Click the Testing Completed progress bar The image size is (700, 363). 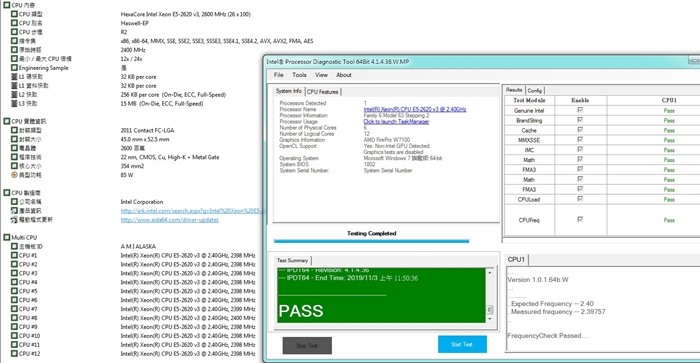click(x=371, y=241)
